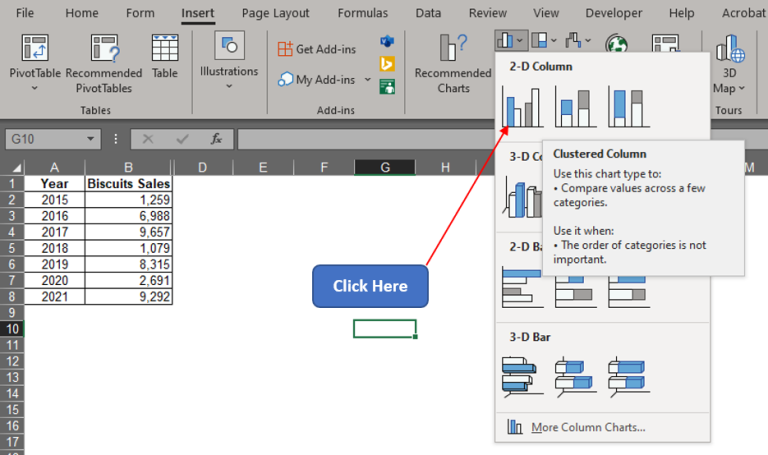Open the Review tab

[488, 13]
